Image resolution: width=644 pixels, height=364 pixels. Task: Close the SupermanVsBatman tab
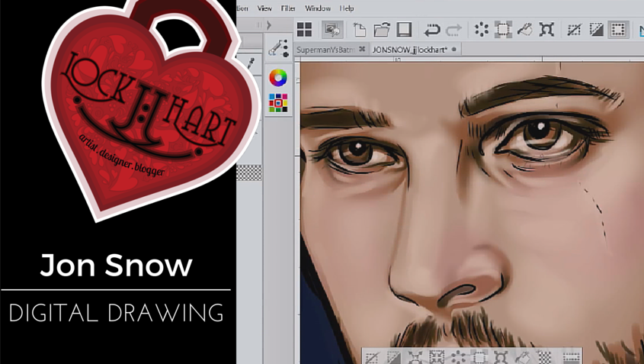(363, 50)
